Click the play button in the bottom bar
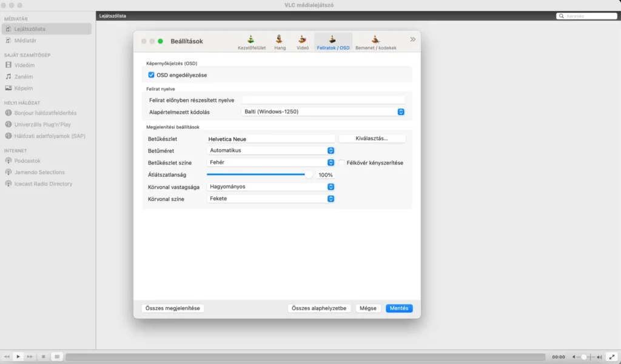This screenshot has width=621, height=364. [18, 357]
